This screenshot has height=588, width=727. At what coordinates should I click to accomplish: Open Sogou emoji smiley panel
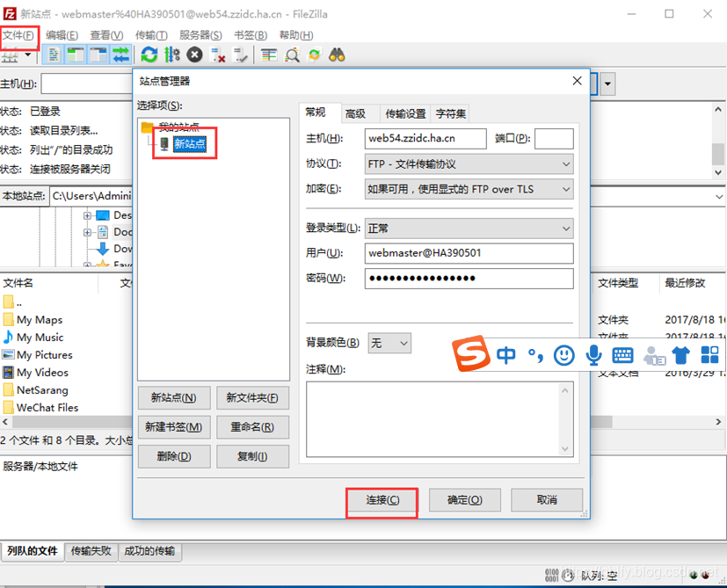[564, 356]
